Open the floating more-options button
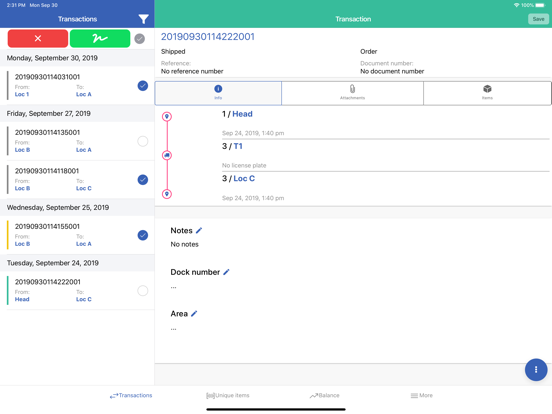Image resolution: width=552 pixels, height=414 pixels. (536, 370)
